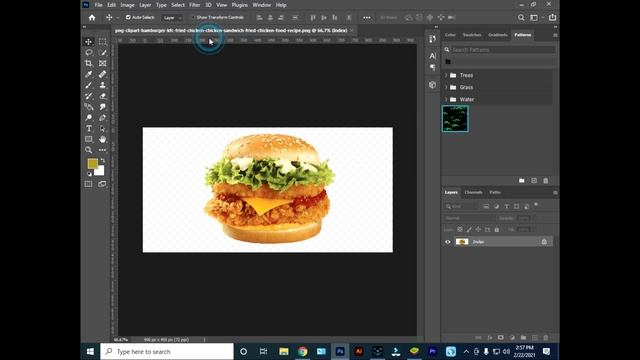Switch to the Gradients tab
The height and width of the screenshot is (360, 640).
point(498,35)
